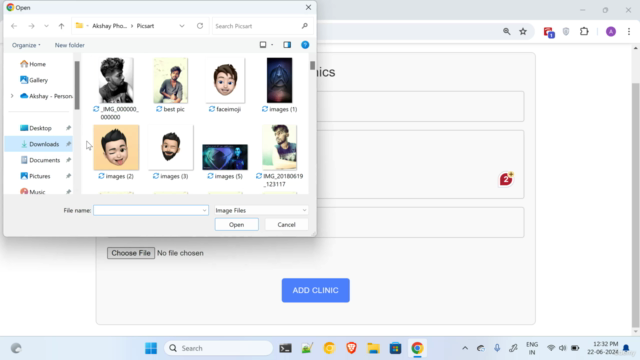Open the view options dropdown arrow

[x=272, y=45]
